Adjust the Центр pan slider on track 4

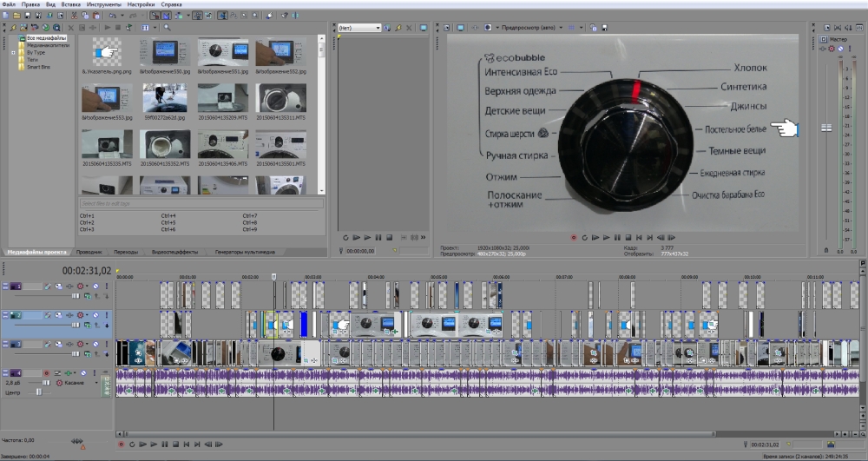click(39, 392)
